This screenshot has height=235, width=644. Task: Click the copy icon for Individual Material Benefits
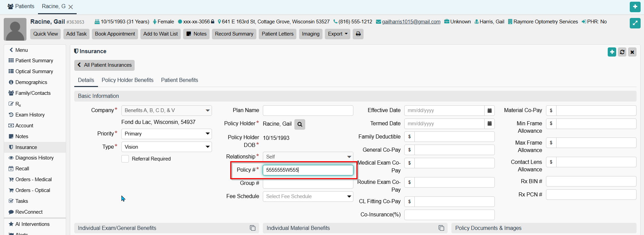tap(441, 228)
